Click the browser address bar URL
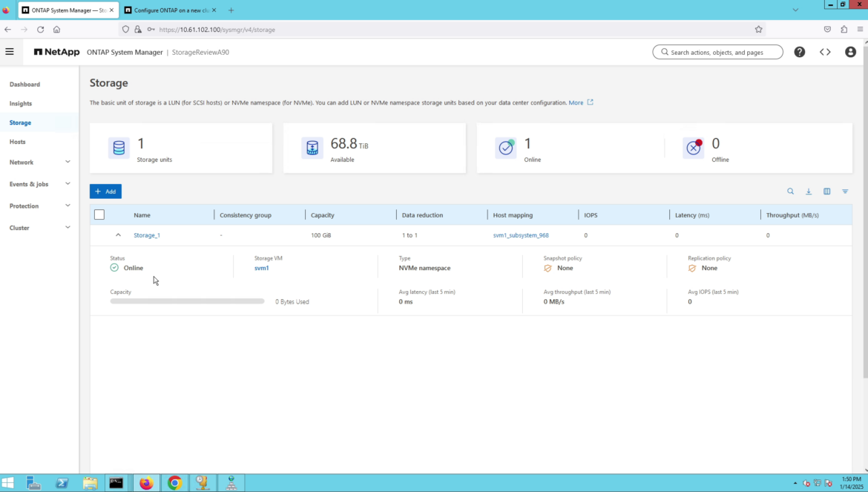Viewport: 868px width, 492px height. (217, 30)
